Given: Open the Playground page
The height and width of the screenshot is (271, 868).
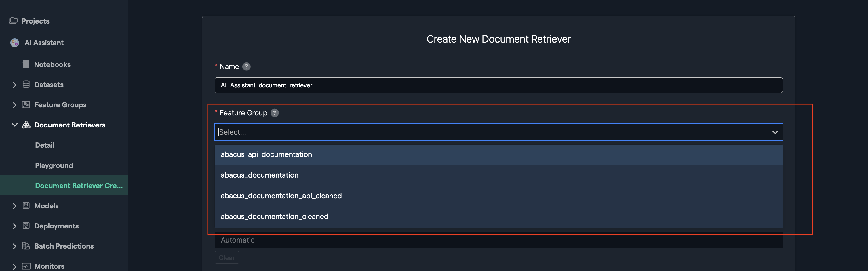Looking at the screenshot, I should pos(54,166).
